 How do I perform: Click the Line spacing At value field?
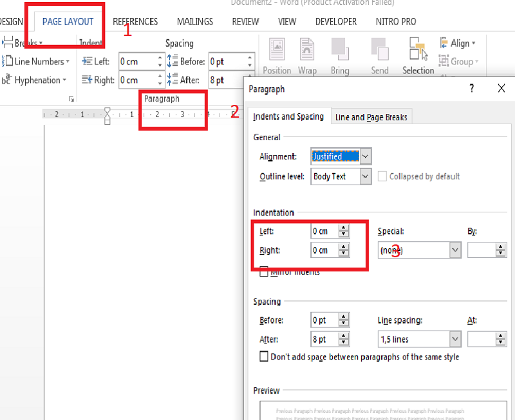coord(487,339)
